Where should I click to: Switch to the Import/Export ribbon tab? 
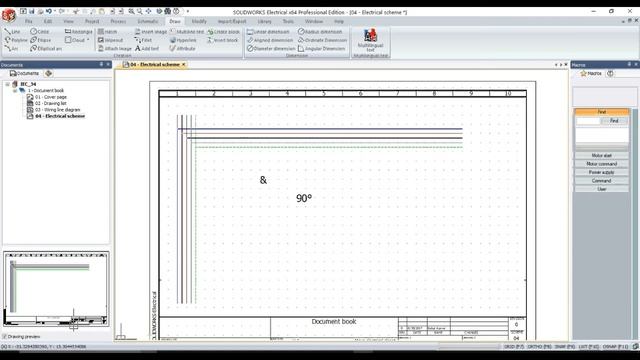[x=232, y=21]
